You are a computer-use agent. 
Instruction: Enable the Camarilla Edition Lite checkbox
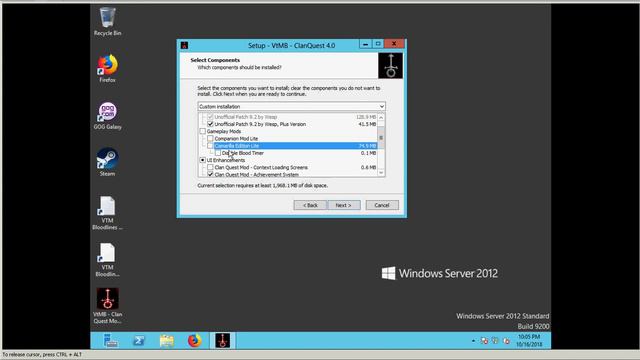coord(211,146)
